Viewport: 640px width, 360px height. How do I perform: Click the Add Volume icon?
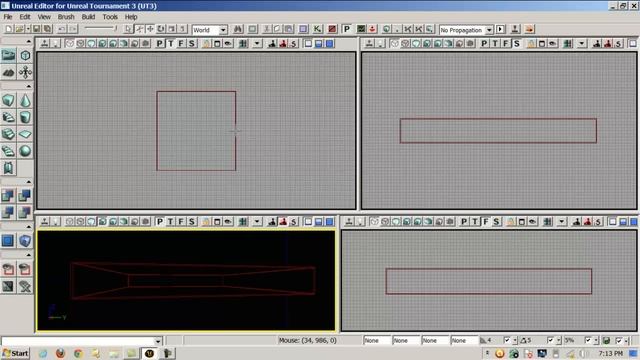tap(25, 241)
